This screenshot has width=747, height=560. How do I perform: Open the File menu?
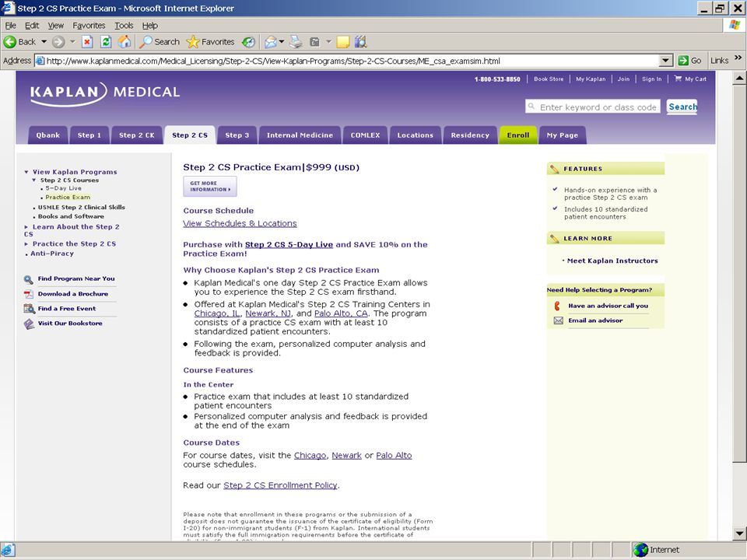[10, 26]
